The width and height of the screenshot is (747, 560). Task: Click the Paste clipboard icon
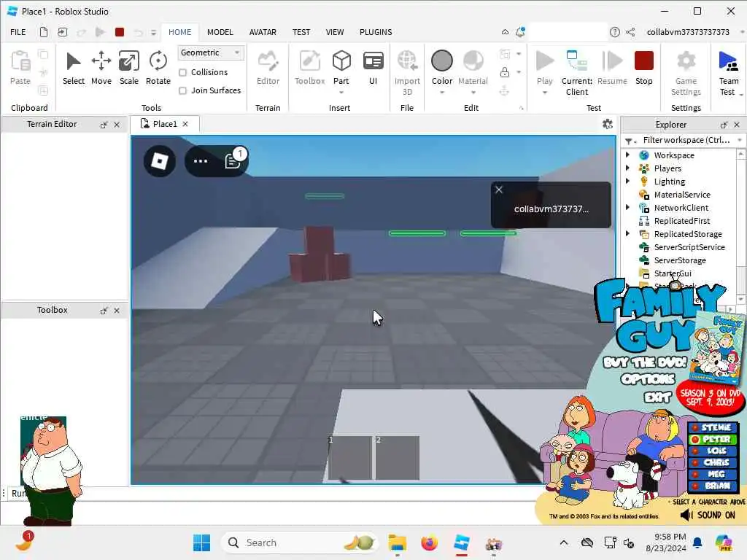(x=20, y=61)
